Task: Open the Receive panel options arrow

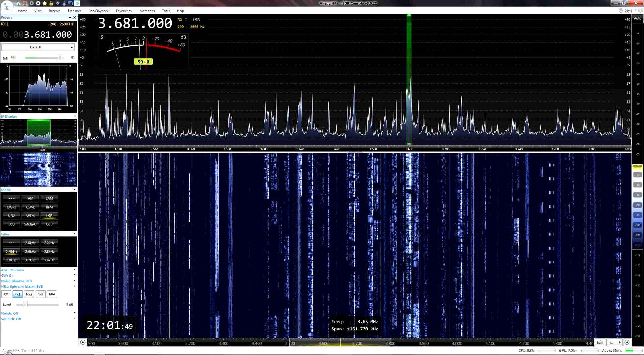Action: pyautogui.click(x=70, y=17)
